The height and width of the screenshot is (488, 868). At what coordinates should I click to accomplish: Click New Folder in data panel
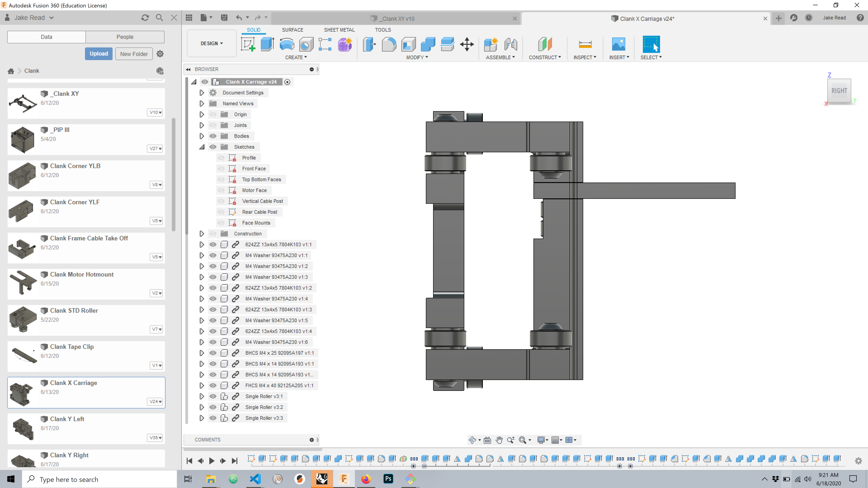[x=134, y=54]
